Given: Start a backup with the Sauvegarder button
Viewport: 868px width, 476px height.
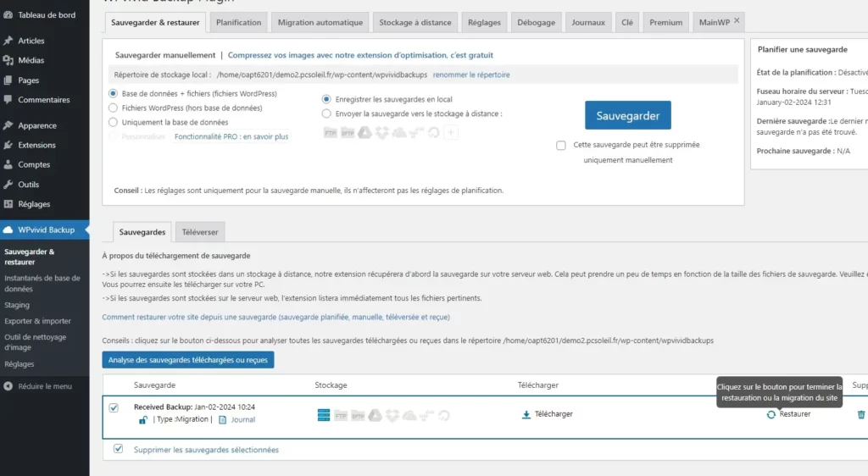Looking at the screenshot, I should [x=628, y=115].
